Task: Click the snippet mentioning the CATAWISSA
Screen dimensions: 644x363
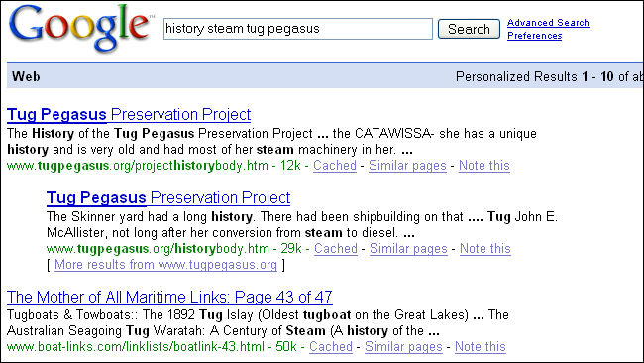Action: point(271,142)
